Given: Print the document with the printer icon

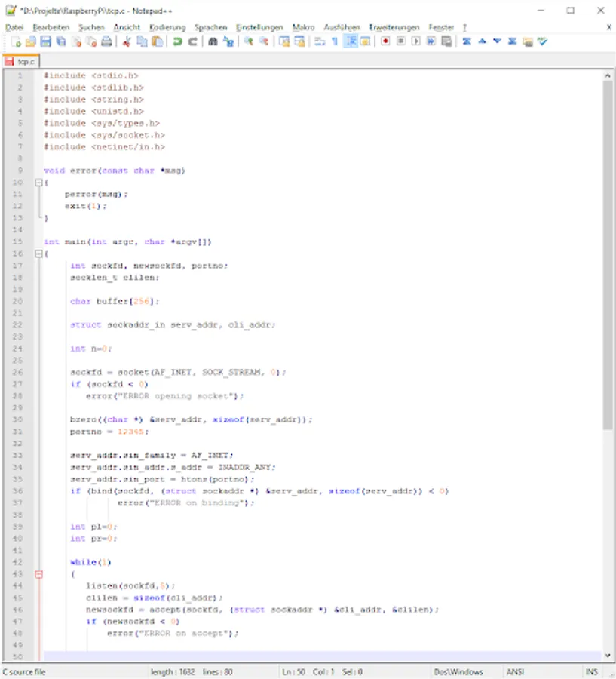Looking at the screenshot, I should tap(106, 41).
